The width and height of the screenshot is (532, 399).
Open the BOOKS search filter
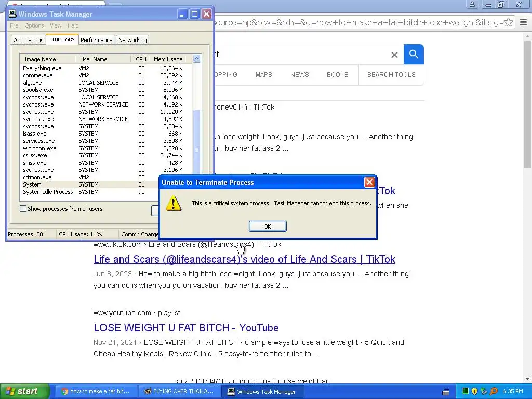[x=337, y=75]
